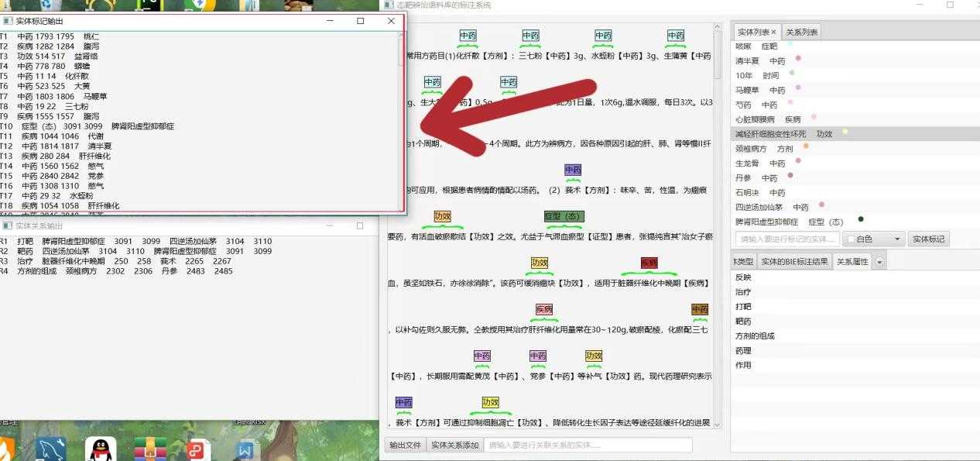The image size is (980, 461).
Task: Click the 输出文件 button
Action: 405,446
